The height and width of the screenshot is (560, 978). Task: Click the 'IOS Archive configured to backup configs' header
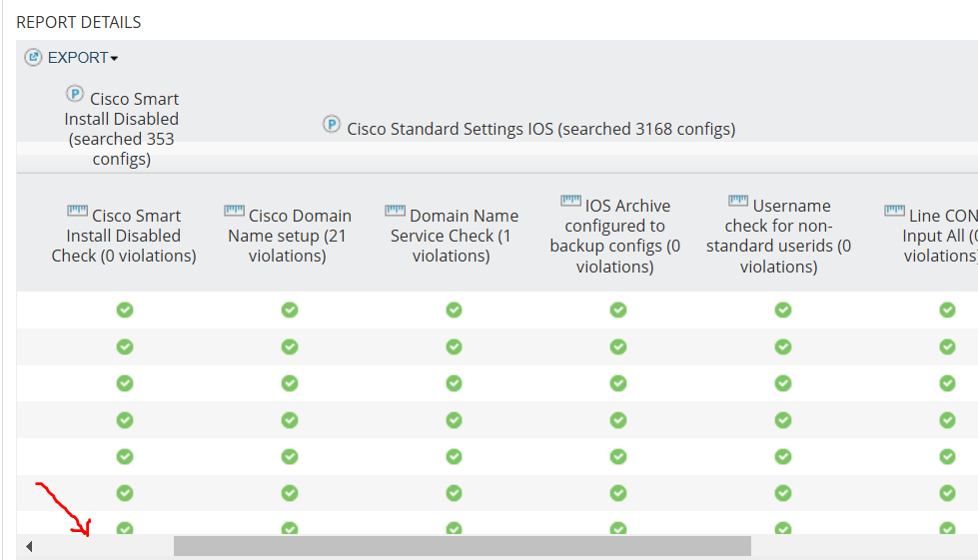615,236
